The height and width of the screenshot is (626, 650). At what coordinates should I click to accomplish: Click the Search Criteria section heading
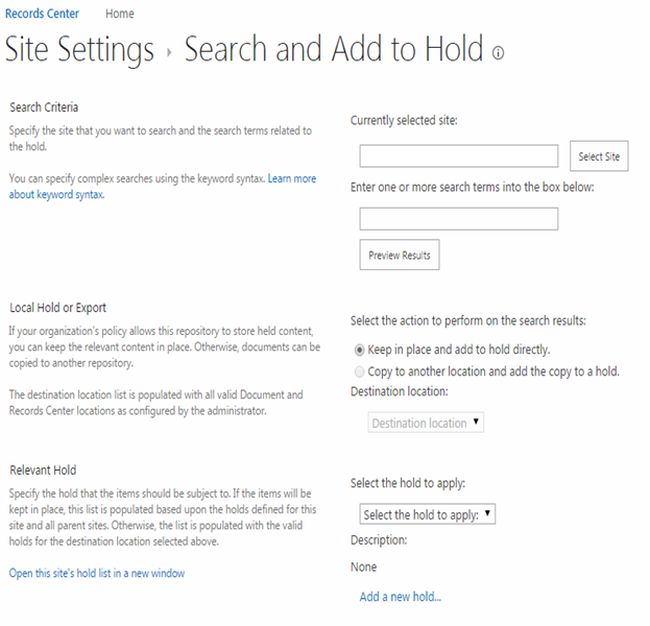[44, 107]
